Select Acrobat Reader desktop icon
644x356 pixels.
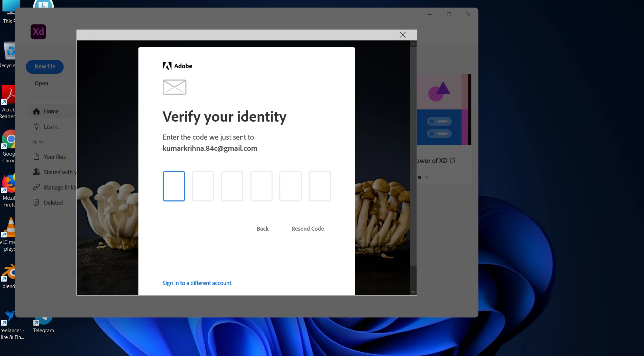coord(8,102)
